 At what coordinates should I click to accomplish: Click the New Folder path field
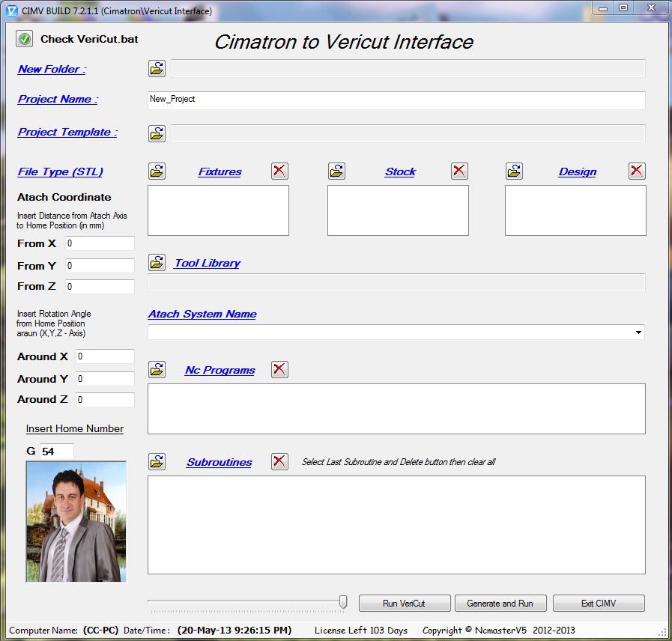(408, 69)
